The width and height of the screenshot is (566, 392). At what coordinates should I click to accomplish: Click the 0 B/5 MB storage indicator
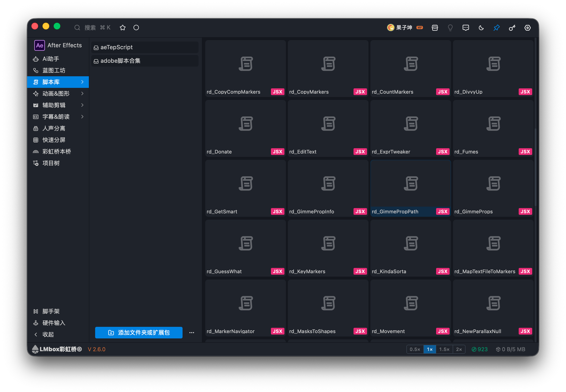510,349
